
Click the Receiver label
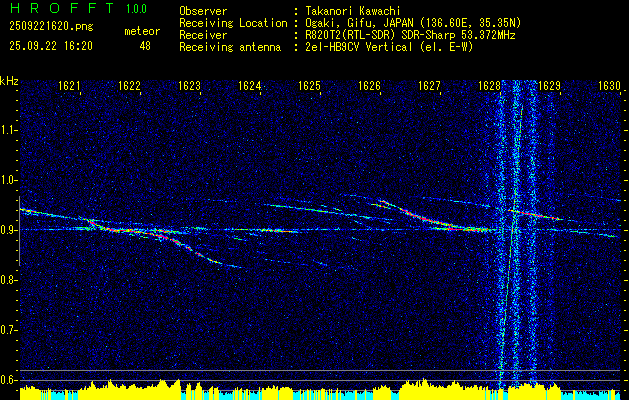pos(203,35)
